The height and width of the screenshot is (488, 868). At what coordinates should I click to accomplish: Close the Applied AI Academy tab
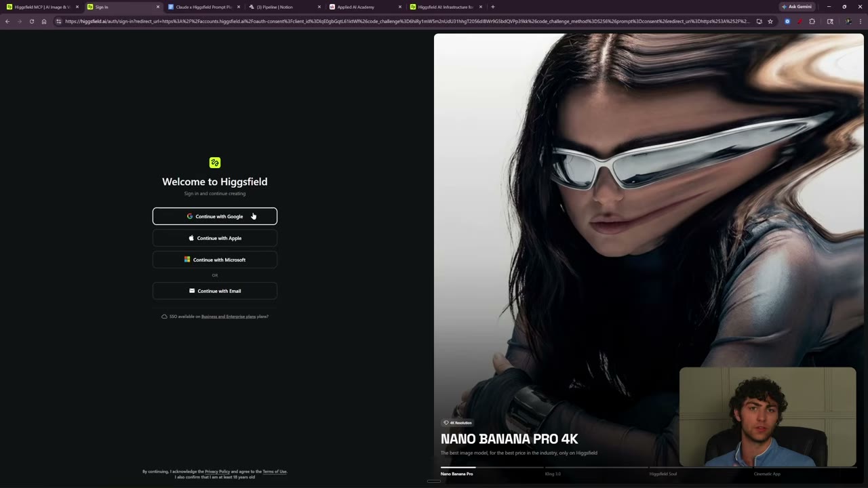[x=400, y=7]
